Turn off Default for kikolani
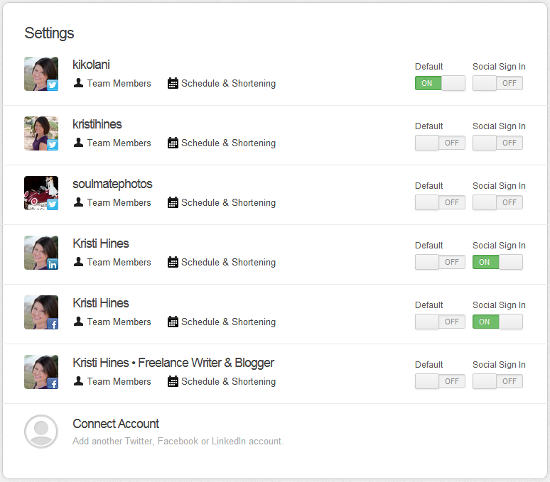Screen dimensions: 550x482 point(440,83)
